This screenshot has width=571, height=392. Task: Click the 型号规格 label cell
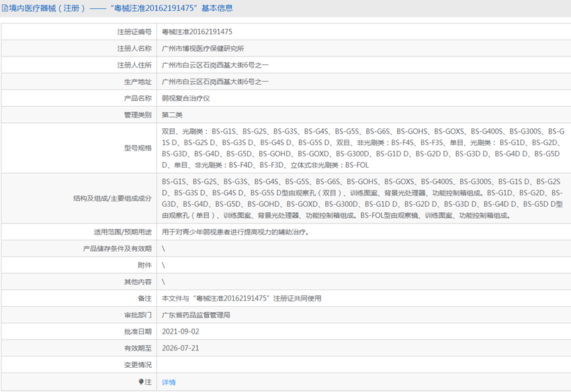(79, 148)
